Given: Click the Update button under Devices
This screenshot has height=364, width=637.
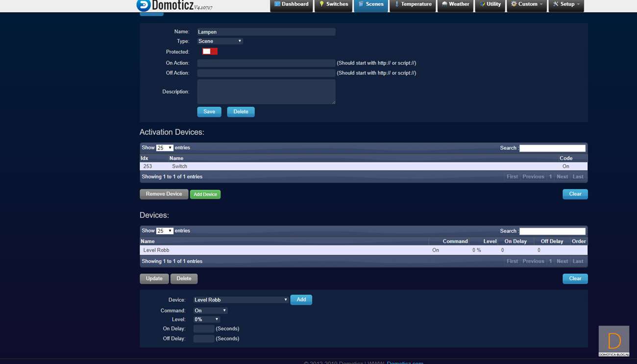Looking at the screenshot, I should click(x=154, y=279).
